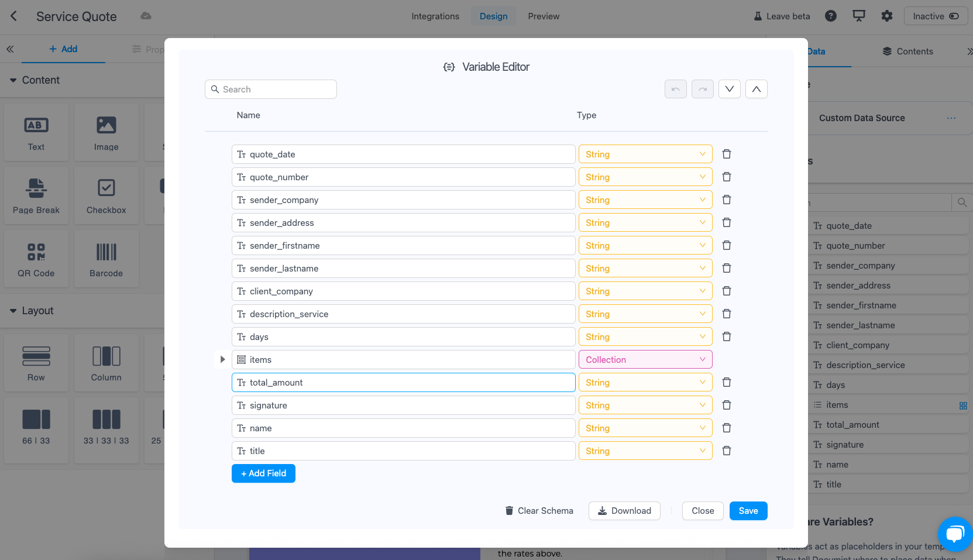Viewport: 973px width, 560px height.
Task: Click the trash icon for sender_address row
Action: (727, 222)
